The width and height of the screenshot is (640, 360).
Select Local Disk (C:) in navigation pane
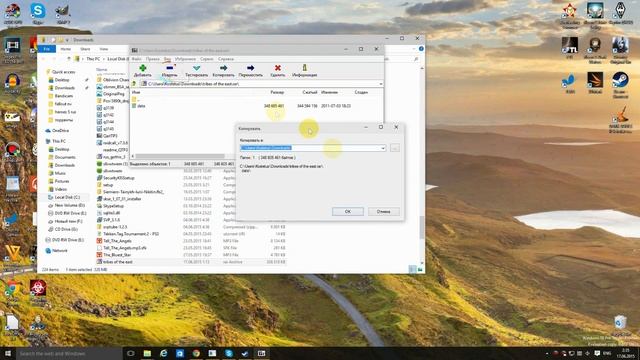pyautogui.click(x=67, y=197)
